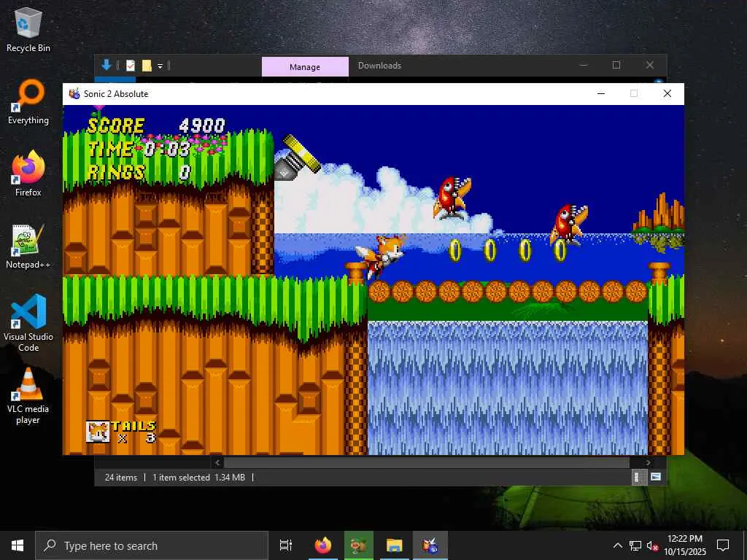Click the RINGS 0 counter in the game
The height and width of the screenshot is (560, 747).
coord(139,172)
